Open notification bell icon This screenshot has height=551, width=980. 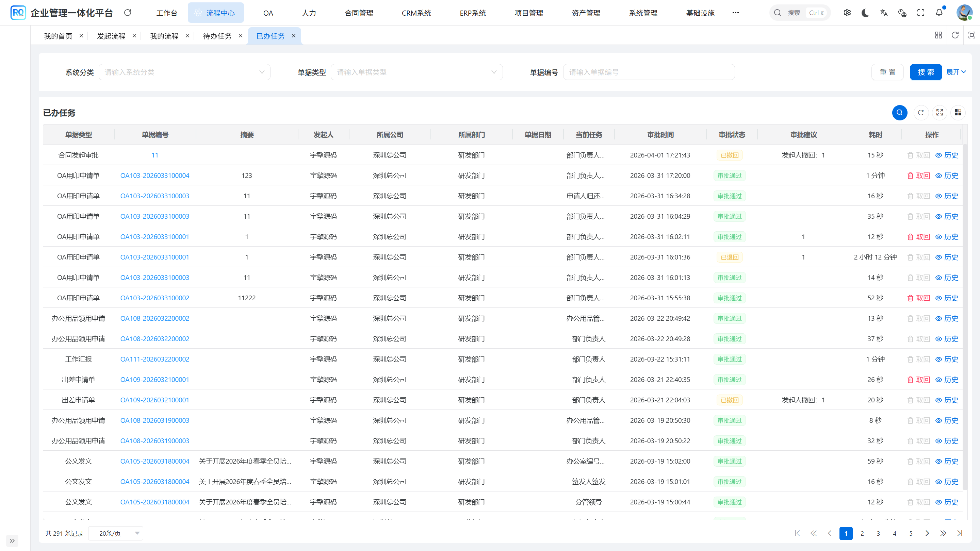(939, 13)
